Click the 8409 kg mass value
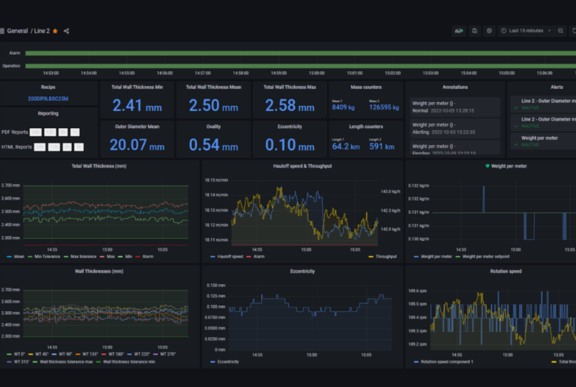Viewport: 576px width, 387px height. click(x=343, y=108)
